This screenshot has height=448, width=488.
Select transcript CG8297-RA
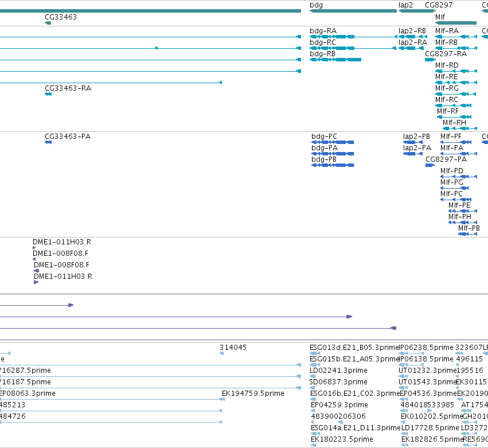coord(431,60)
